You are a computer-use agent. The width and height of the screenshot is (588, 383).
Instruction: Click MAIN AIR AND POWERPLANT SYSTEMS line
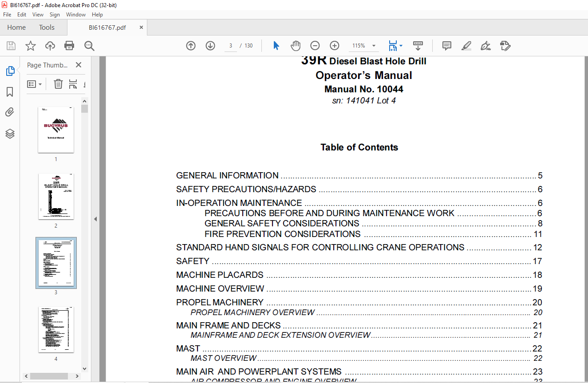click(359, 371)
